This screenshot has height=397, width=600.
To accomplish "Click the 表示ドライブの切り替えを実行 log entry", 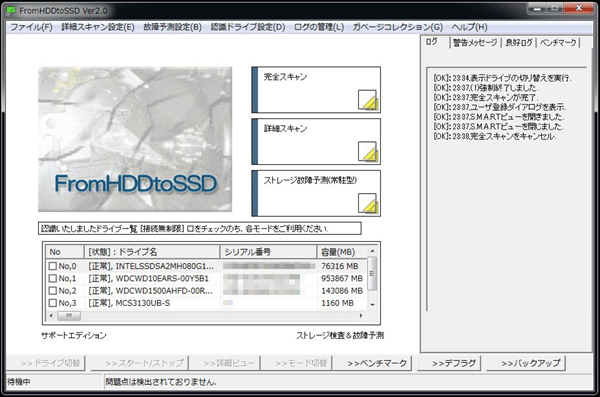I will tap(502, 78).
